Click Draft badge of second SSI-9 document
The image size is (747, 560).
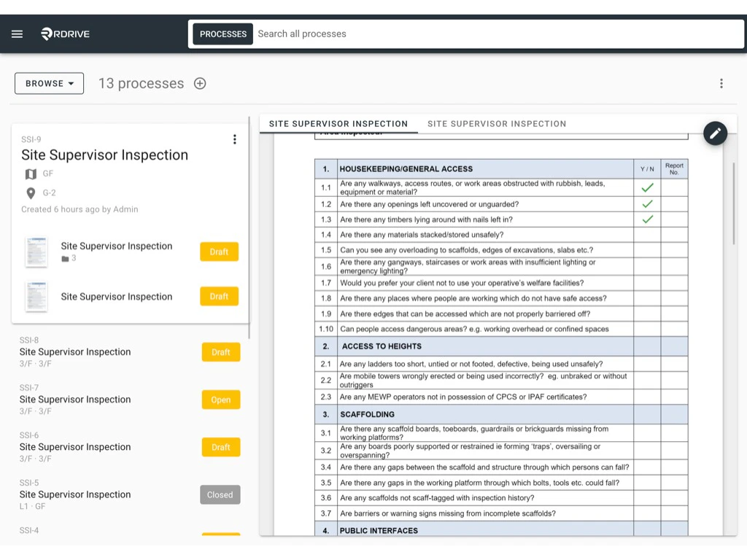[x=219, y=296]
